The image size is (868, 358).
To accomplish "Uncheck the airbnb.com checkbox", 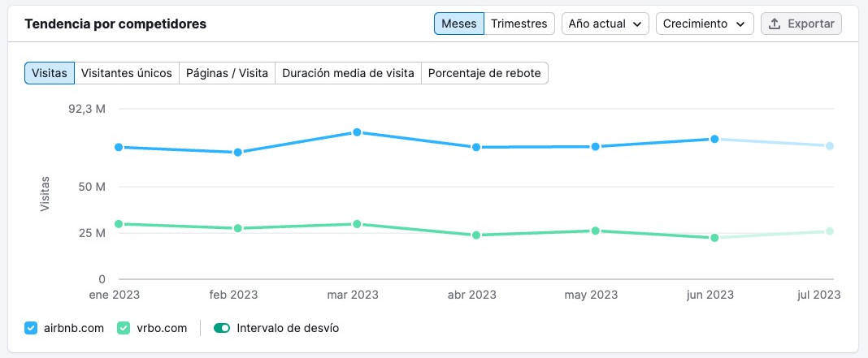I will pyautogui.click(x=31, y=328).
